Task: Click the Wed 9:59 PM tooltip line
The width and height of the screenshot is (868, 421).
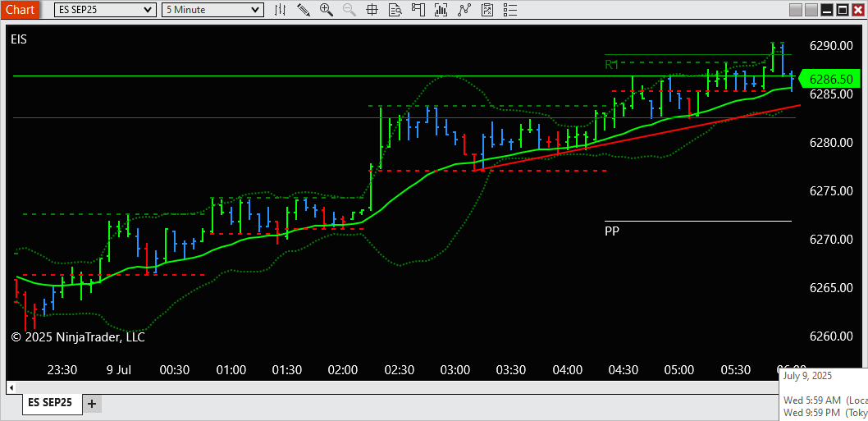Action: pyautogui.click(x=826, y=412)
